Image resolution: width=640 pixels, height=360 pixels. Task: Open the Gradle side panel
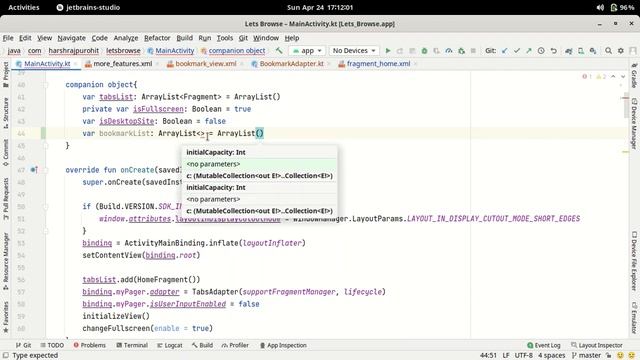pyautogui.click(x=634, y=76)
